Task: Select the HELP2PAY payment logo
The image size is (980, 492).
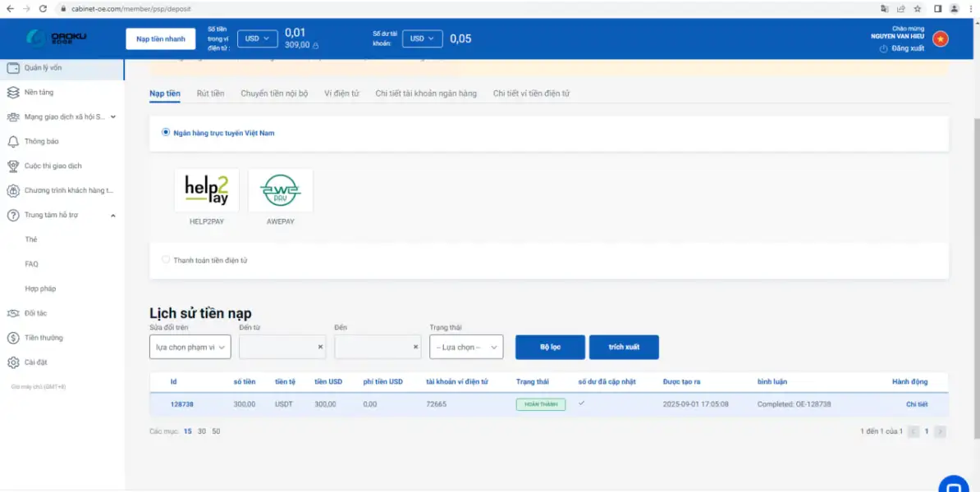Action: pyautogui.click(x=207, y=190)
